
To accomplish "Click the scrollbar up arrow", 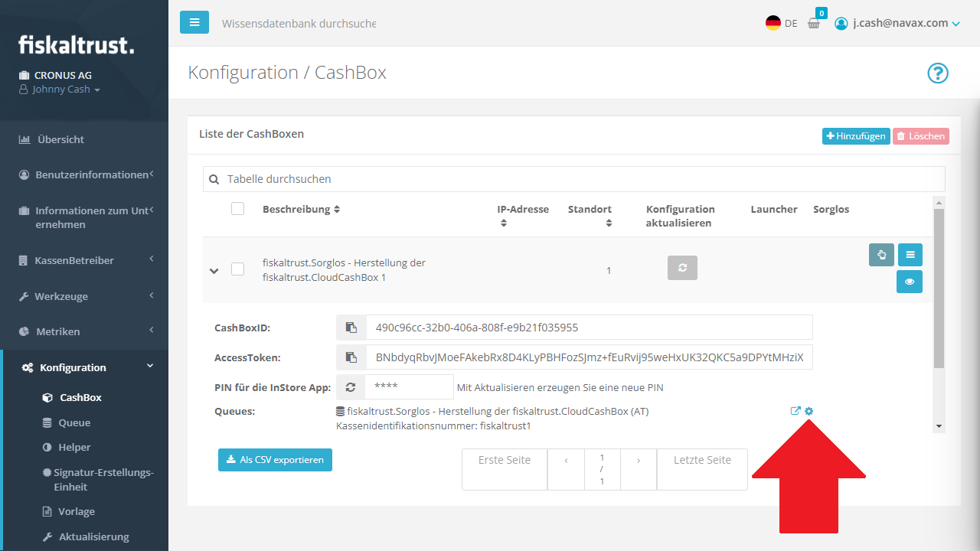I will click(939, 202).
